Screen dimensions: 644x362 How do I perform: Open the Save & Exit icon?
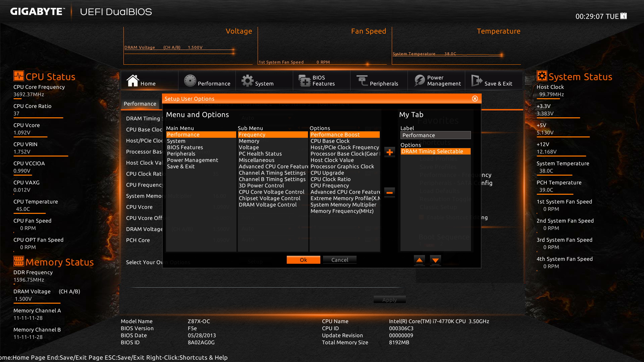477,80
